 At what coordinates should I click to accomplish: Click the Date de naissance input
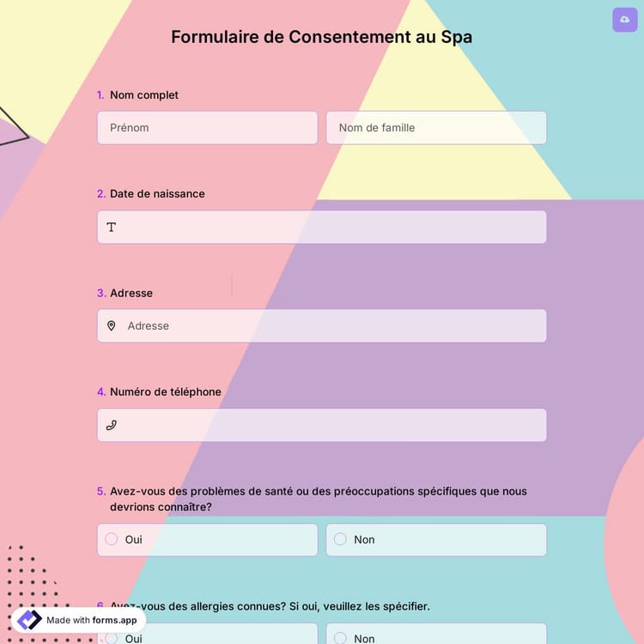tap(331, 228)
